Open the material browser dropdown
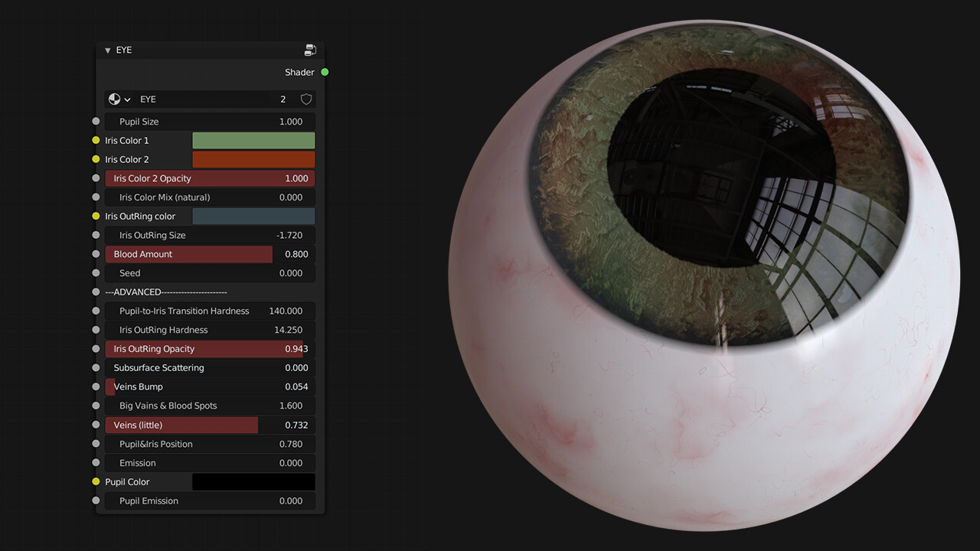980x551 pixels. 127,99
